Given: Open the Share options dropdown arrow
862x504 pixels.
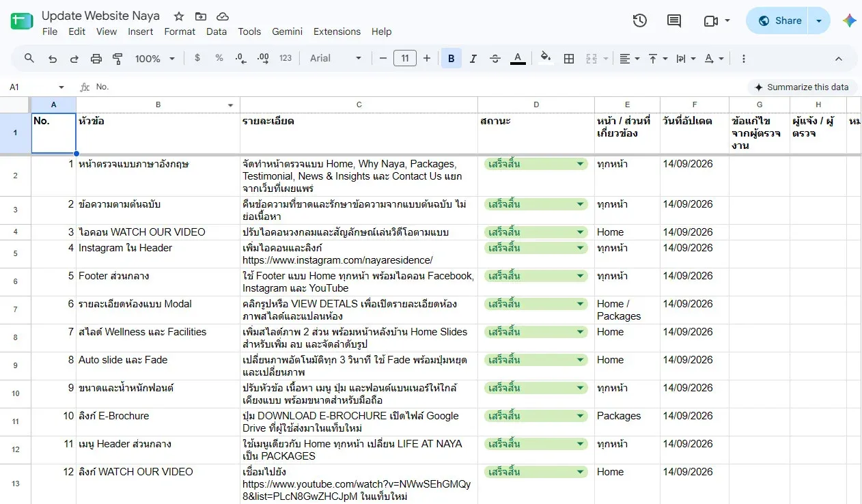Looking at the screenshot, I should click(x=819, y=20).
